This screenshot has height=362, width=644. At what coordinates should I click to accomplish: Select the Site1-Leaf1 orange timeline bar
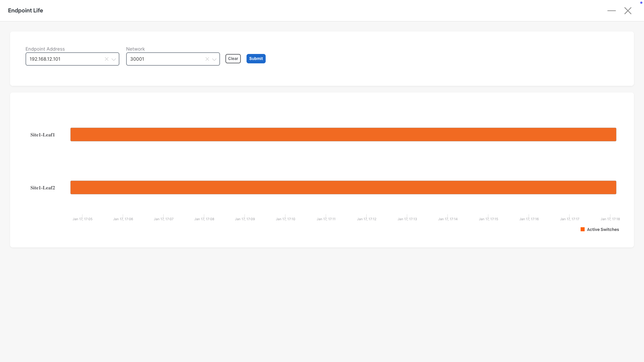(x=343, y=134)
